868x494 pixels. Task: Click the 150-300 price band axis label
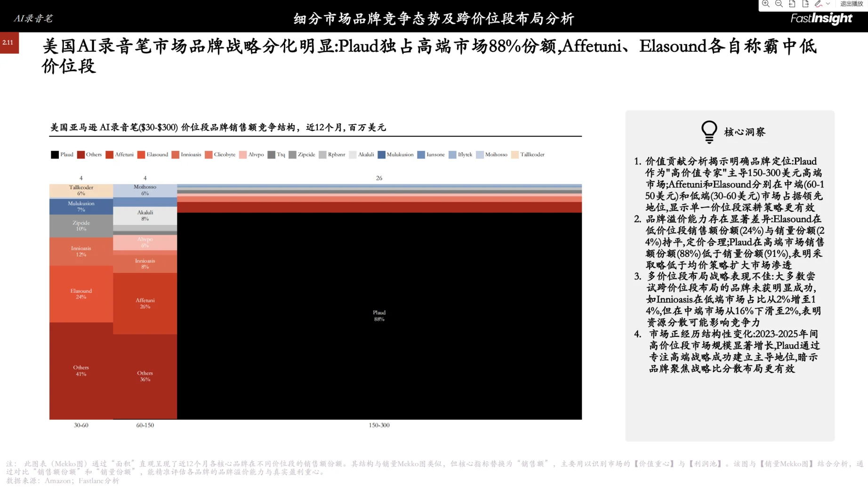click(379, 425)
